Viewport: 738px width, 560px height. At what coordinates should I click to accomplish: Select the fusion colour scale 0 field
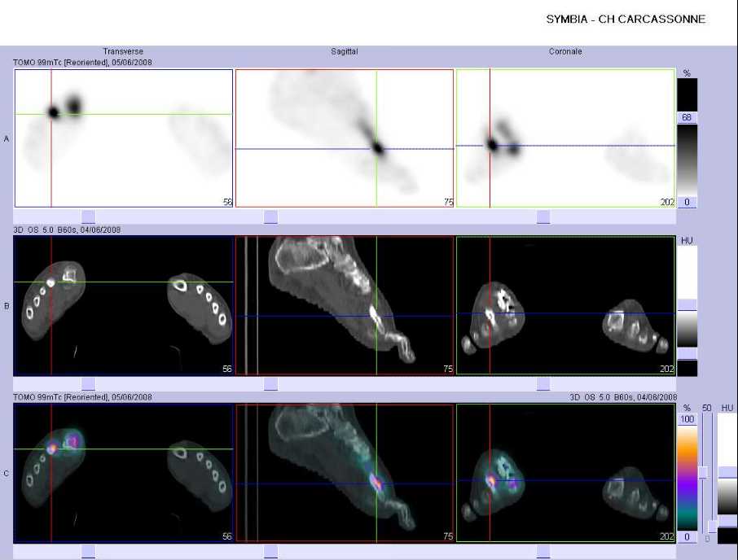click(687, 537)
